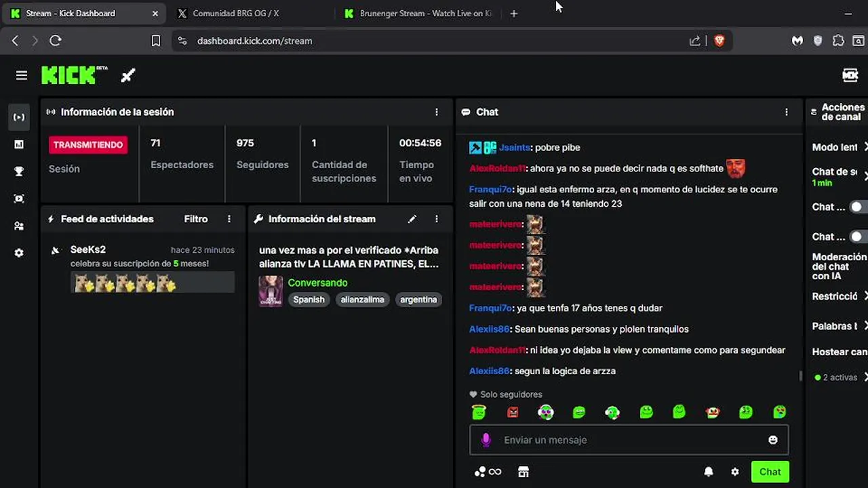Open Información del stream three-dot menu
The image size is (868, 488).
coord(437,219)
